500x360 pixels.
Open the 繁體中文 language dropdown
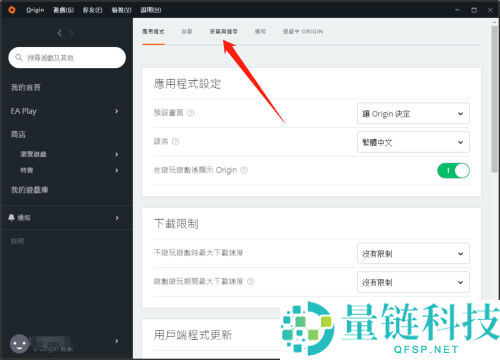[413, 142]
